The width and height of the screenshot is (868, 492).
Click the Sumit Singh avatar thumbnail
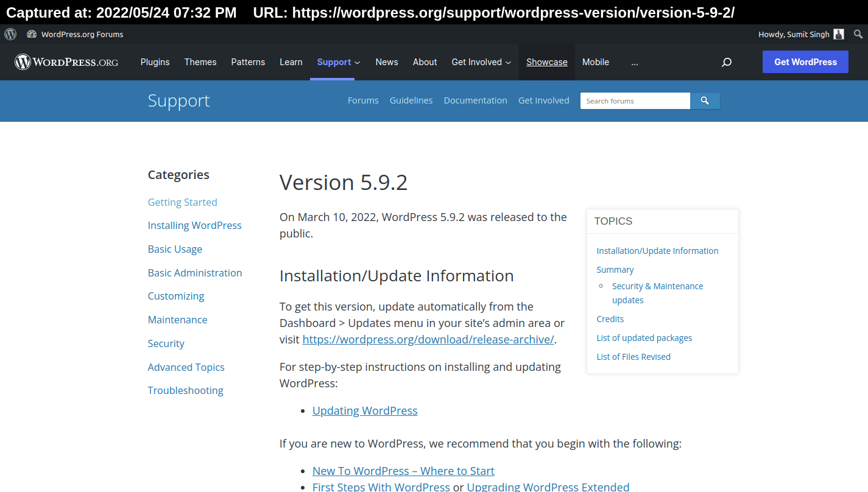click(x=839, y=34)
